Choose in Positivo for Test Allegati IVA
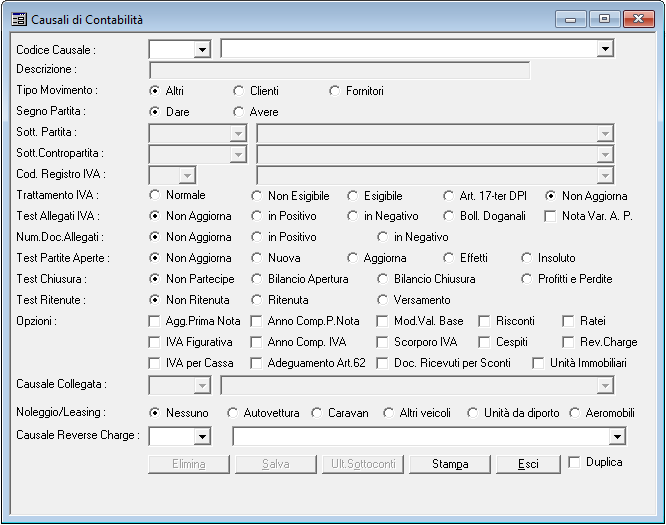This screenshot has height=525, width=666. pyautogui.click(x=257, y=216)
